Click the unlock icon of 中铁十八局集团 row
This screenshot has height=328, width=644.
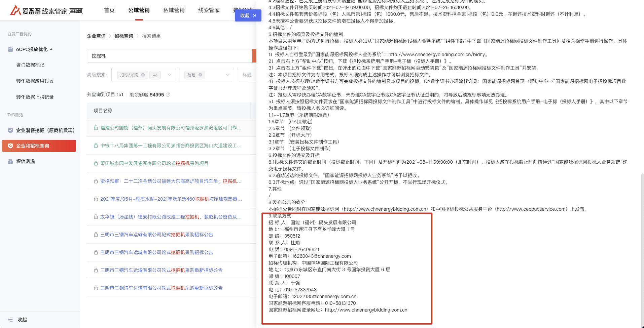point(96,146)
